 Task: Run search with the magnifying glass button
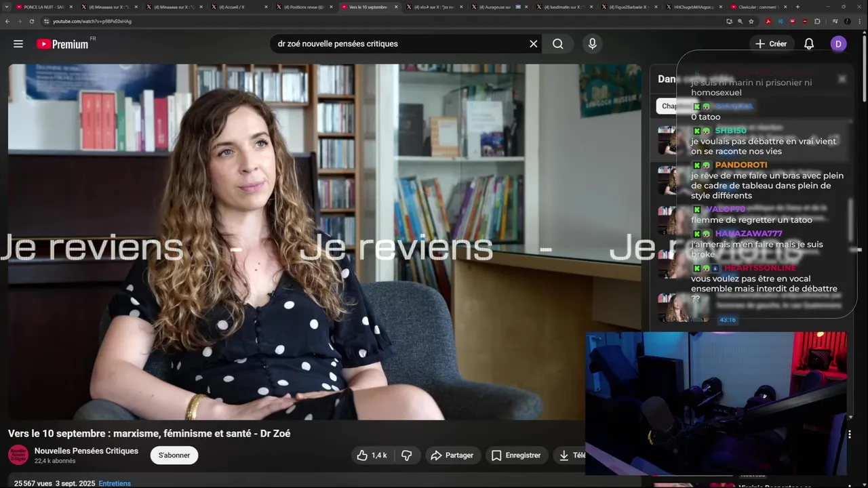(x=558, y=44)
